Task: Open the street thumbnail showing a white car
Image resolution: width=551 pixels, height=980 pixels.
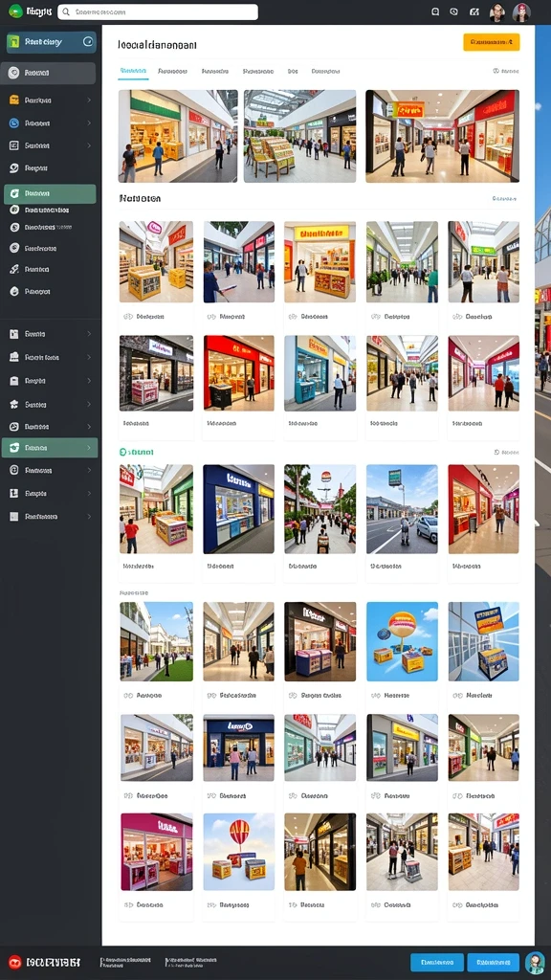Action: tap(402, 509)
